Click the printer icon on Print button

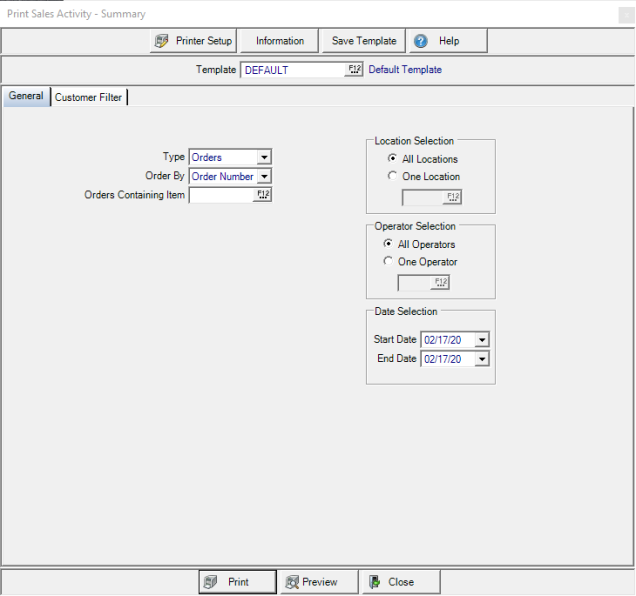click(209, 582)
